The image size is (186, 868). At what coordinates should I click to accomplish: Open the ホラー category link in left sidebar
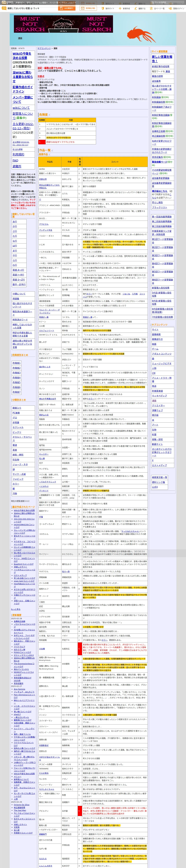(16, 484)
